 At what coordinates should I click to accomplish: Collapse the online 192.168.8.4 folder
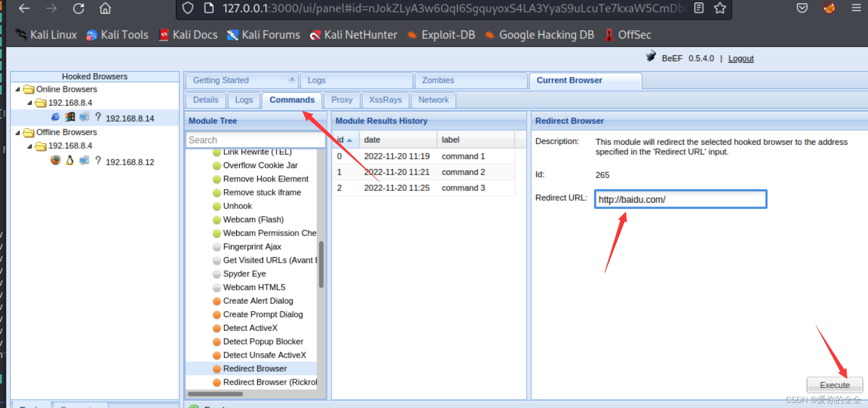[29, 103]
